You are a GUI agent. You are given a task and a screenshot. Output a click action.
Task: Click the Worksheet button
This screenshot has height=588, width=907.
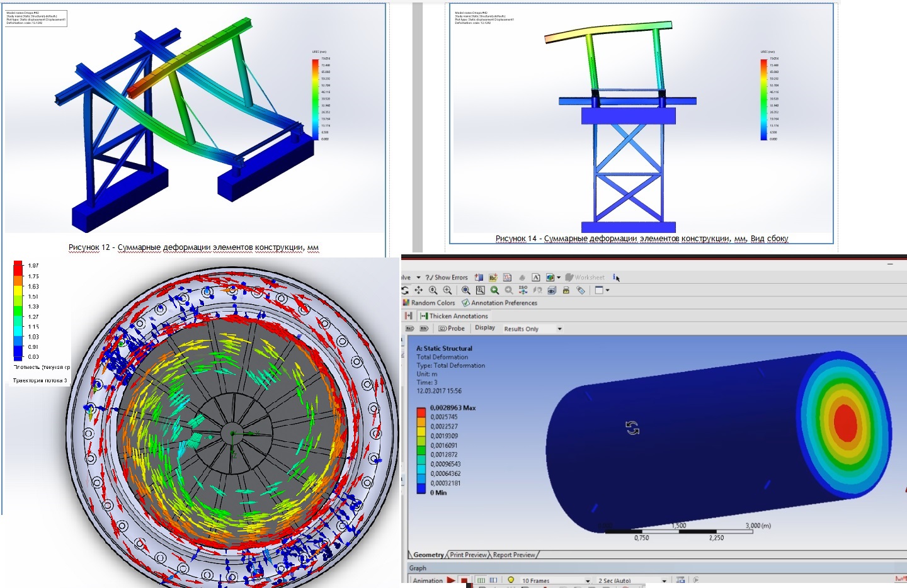(x=585, y=278)
